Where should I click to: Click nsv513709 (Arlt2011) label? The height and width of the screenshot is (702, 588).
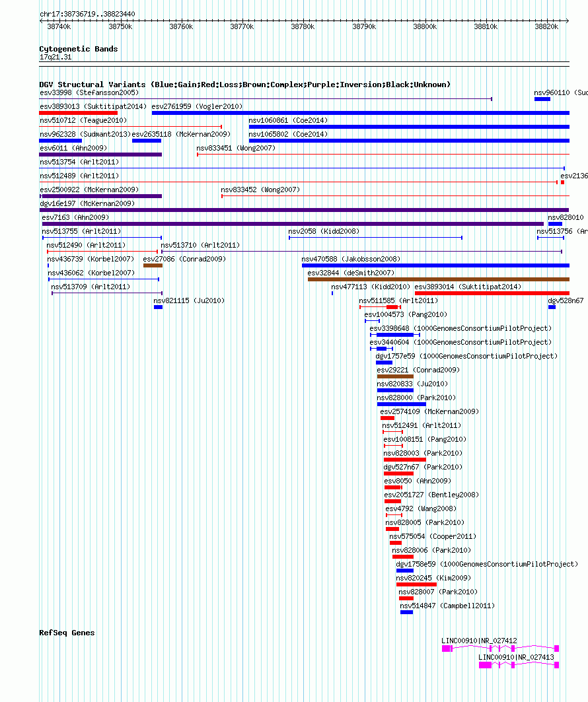[x=91, y=287]
